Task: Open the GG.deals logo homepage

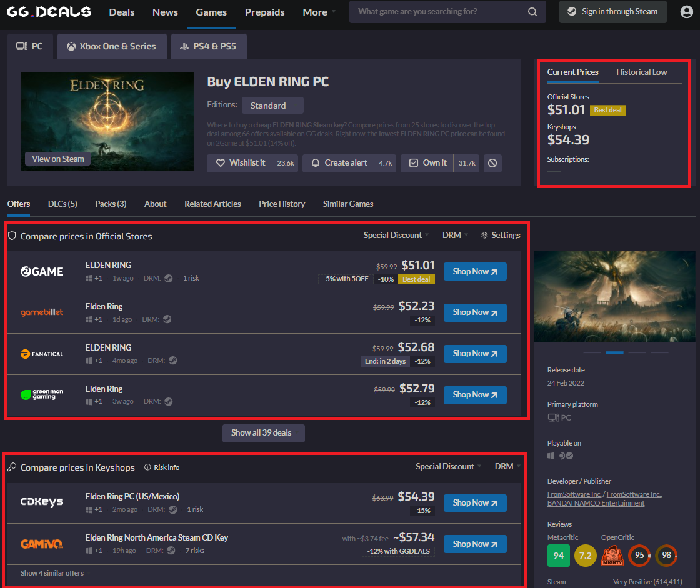Action: pos(49,12)
